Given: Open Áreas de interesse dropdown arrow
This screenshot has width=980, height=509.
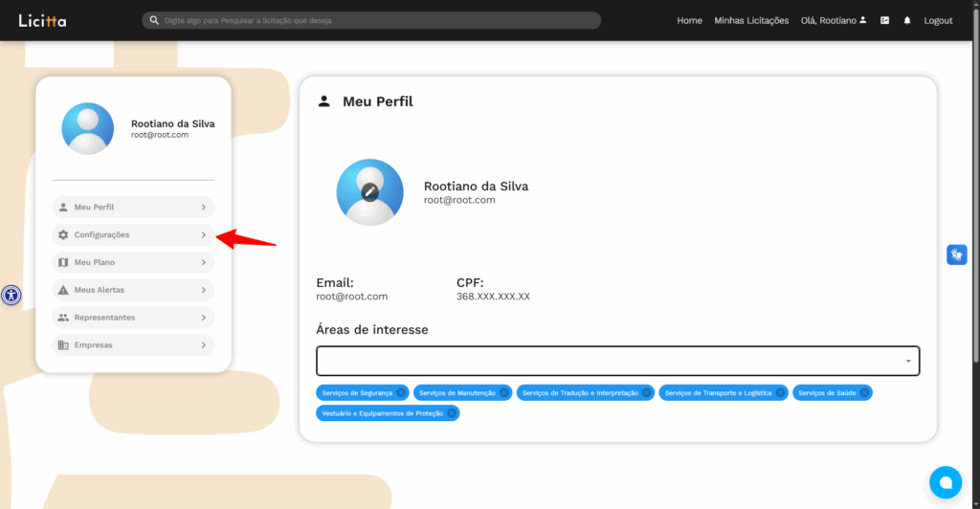Looking at the screenshot, I should pos(908,361).
